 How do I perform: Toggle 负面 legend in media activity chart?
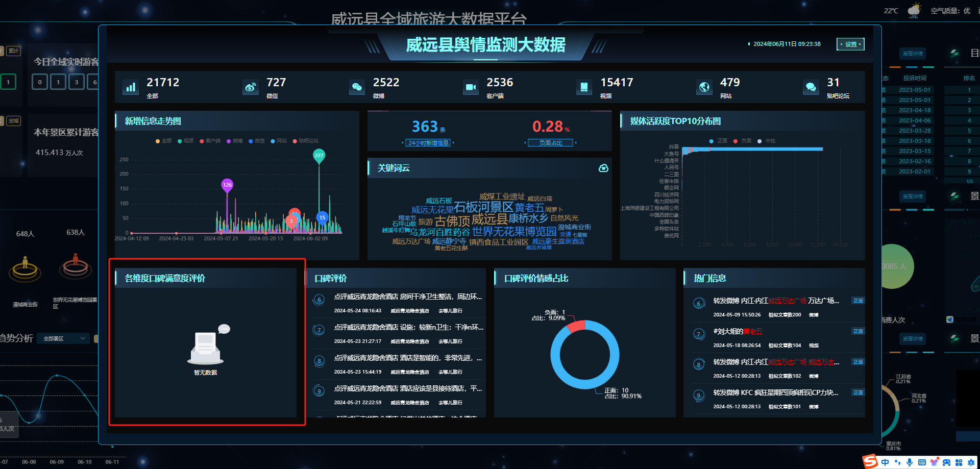pos(743,141)
